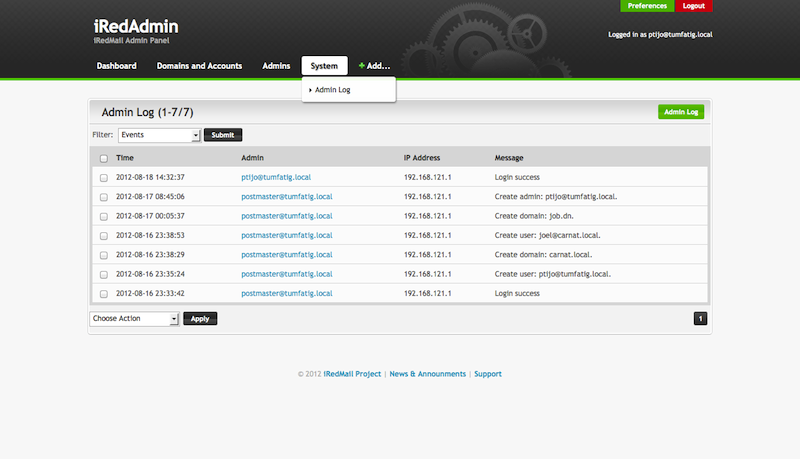Check the row for 2012-08-16 23:35:24

[x=104, y=275]
